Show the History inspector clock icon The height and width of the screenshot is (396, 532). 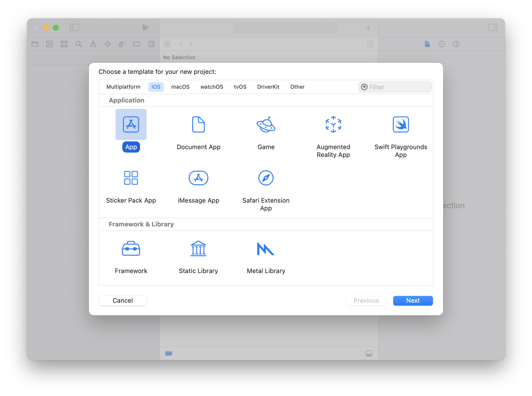(442, 44)
